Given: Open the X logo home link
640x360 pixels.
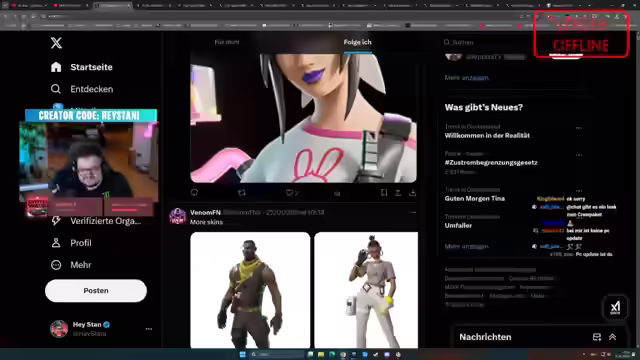Looking at the screenshot, I should click(x=56, y=43).
